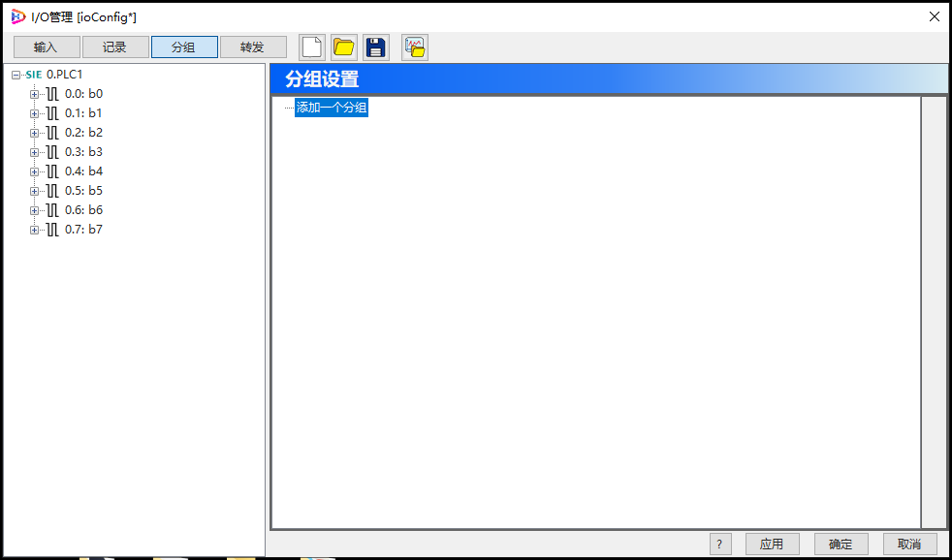
Task: Select the 0.3: b3 label
Action: click(83, 152)
